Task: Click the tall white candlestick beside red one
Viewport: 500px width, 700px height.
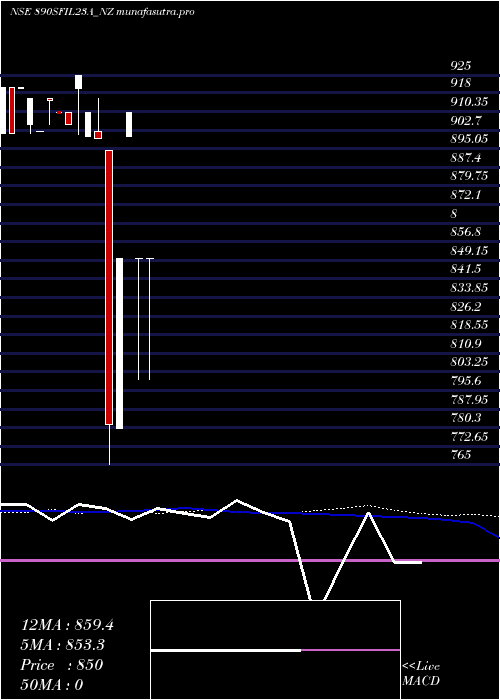Action: point(120,343)
